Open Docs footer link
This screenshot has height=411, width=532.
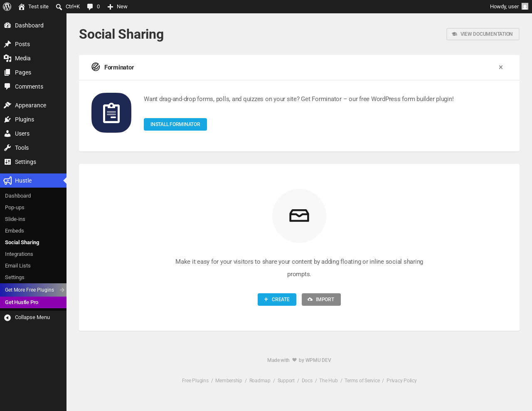(307, 381)
